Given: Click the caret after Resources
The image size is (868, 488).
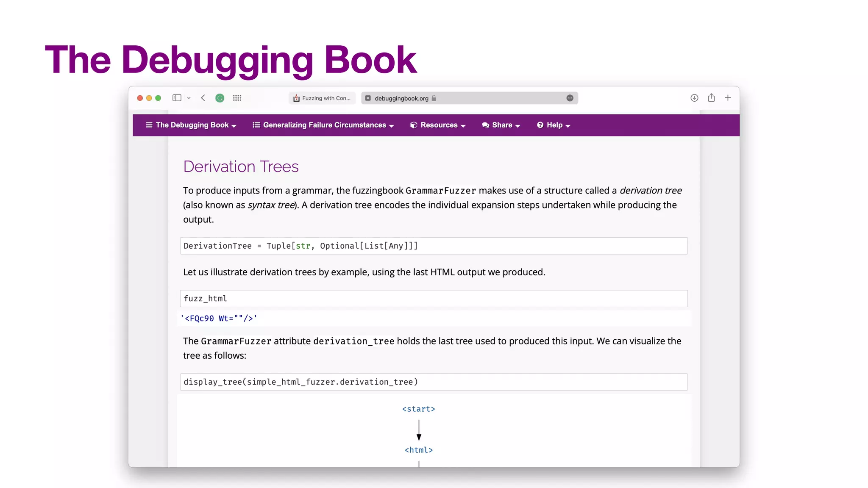Looking at the screenshot, I should pos(463,126).
